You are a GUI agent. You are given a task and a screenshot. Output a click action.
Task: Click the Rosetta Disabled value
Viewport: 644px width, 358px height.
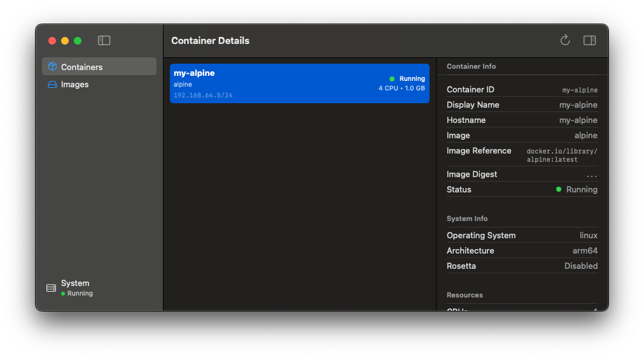pyautogui.click(x=580, y=266)
